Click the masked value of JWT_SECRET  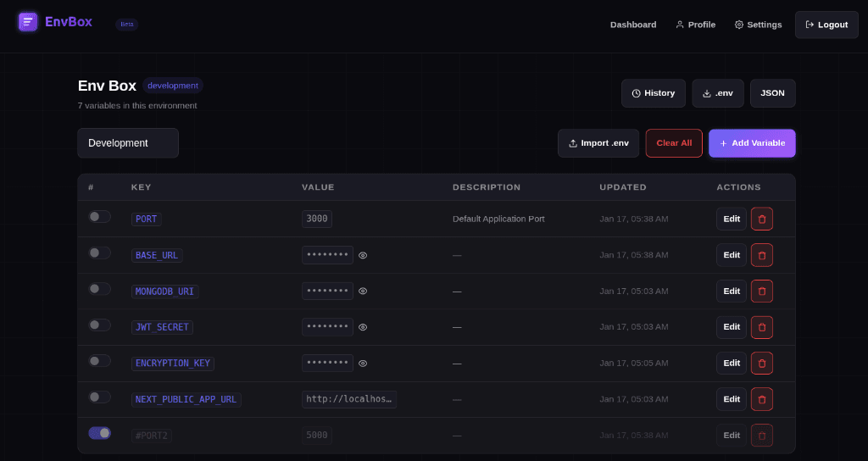coord(328,327)
